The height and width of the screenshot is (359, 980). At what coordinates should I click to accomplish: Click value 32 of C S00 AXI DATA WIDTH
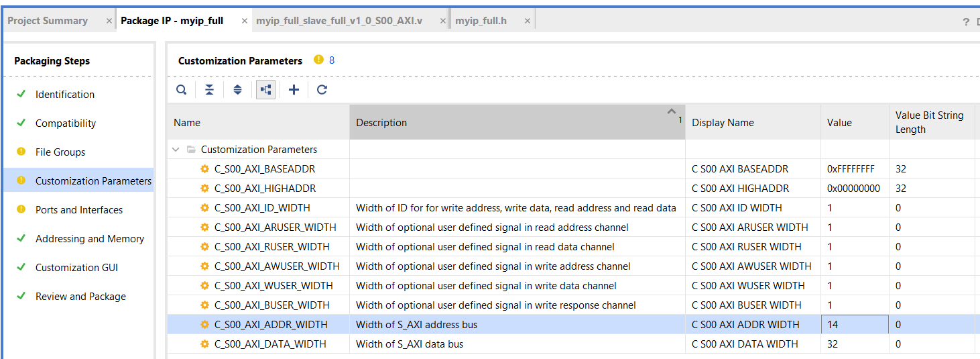[833, 344]
